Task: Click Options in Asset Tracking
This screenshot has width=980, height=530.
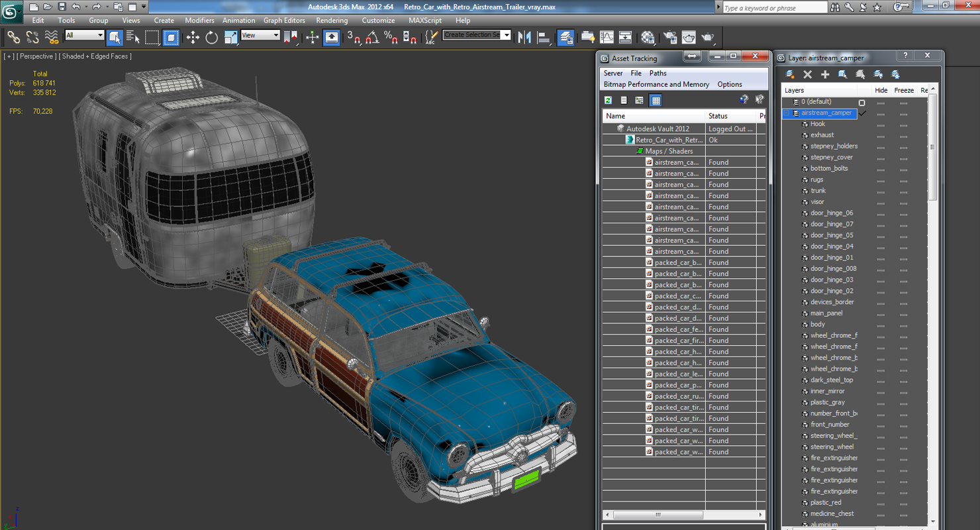Action: tap(730, 84)
